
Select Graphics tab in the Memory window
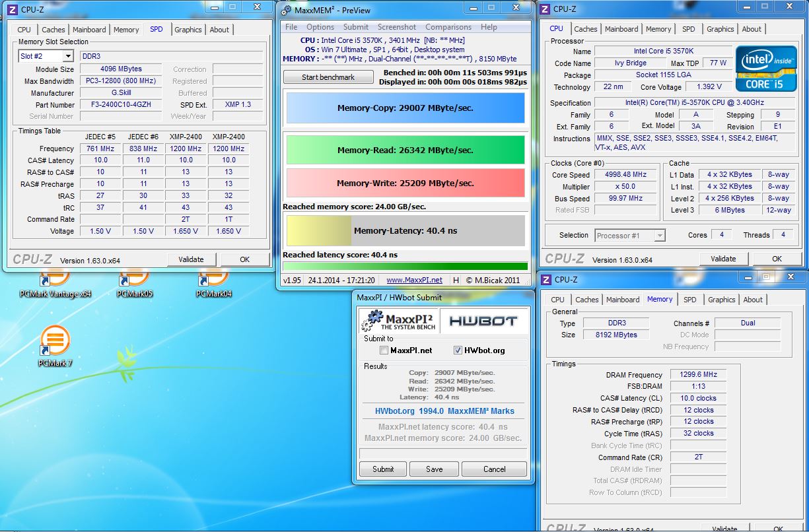pyautogui.click(x=722, y=300)
